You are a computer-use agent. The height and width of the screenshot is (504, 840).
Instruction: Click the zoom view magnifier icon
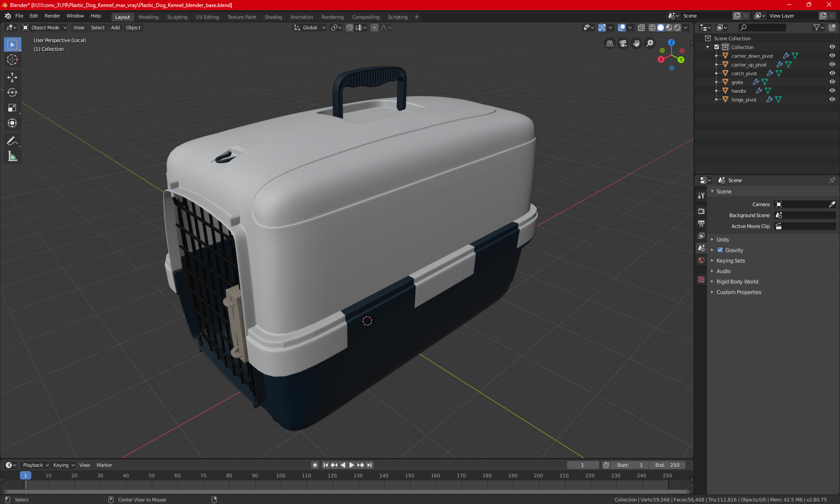click(x=650, y=43)
